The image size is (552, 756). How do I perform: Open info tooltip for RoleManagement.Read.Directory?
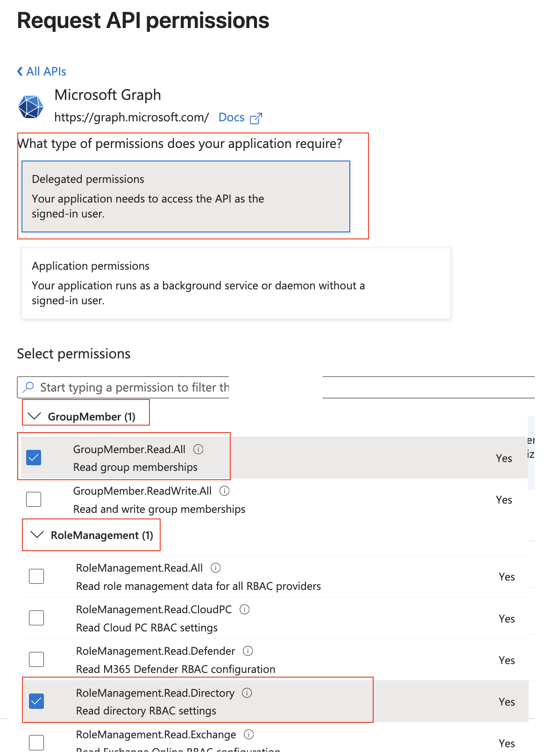(247, 693)
